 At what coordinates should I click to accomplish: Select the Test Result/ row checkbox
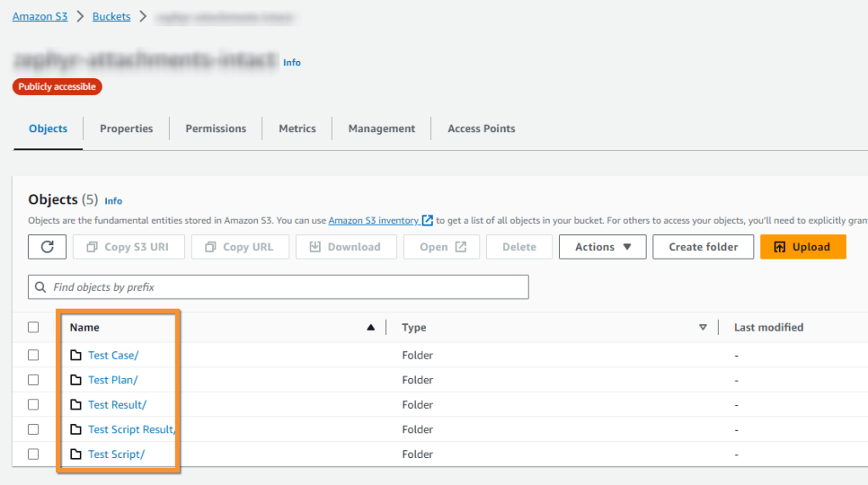[33, 404]
